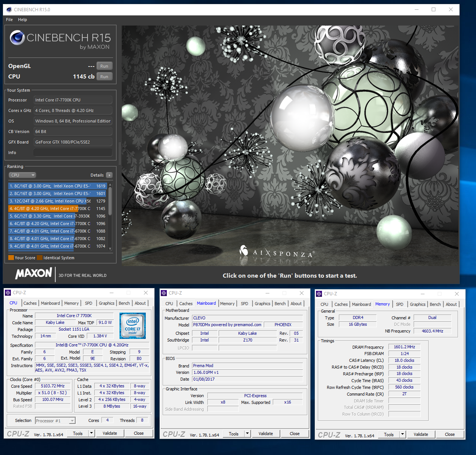Viewport: 476px width, 455px height.
Task: Click CPU-Z icon in the Memory window title
Action: tap(319, 293)
